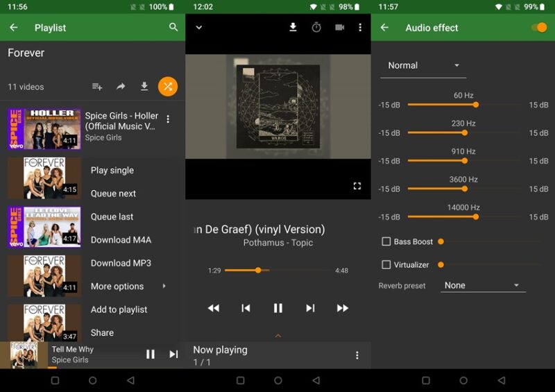
Task: Expand the More options submenu
Action: tap(130, 286)
